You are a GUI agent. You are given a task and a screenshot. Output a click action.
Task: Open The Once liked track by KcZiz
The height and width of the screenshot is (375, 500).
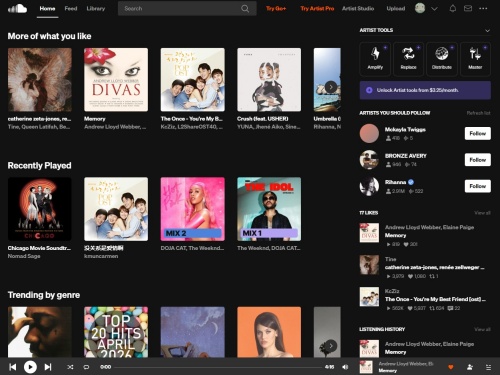click(435, 299)
